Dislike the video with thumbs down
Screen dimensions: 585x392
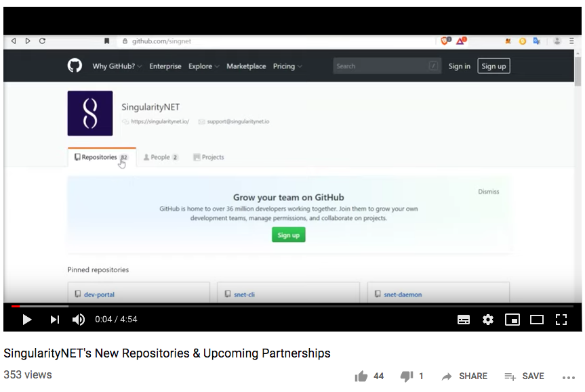click(406, 376)
